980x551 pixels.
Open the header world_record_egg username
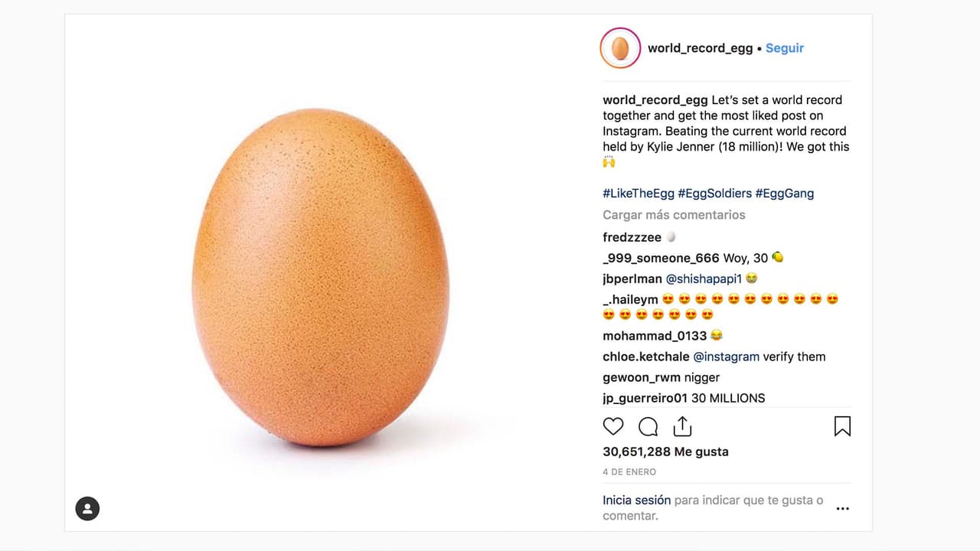coord(700,48)
